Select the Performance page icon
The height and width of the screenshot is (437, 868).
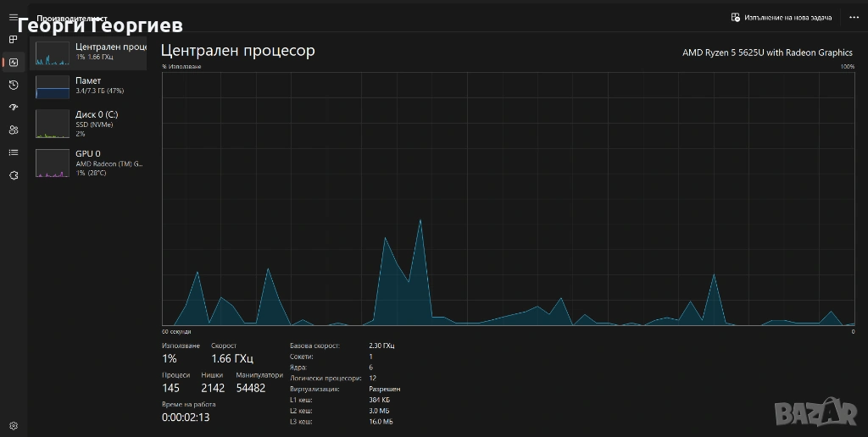(13, 62)
